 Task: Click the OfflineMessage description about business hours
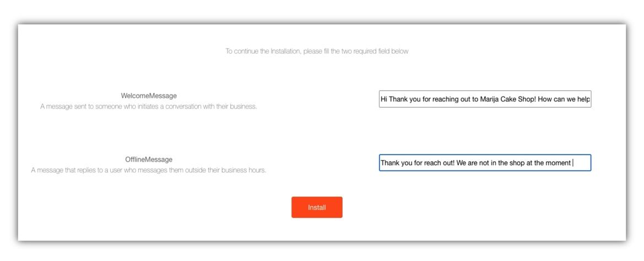pos(149,170)
